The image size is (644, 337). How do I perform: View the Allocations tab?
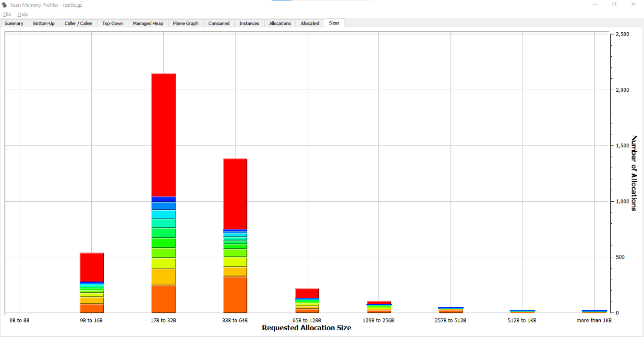point(279,23)
